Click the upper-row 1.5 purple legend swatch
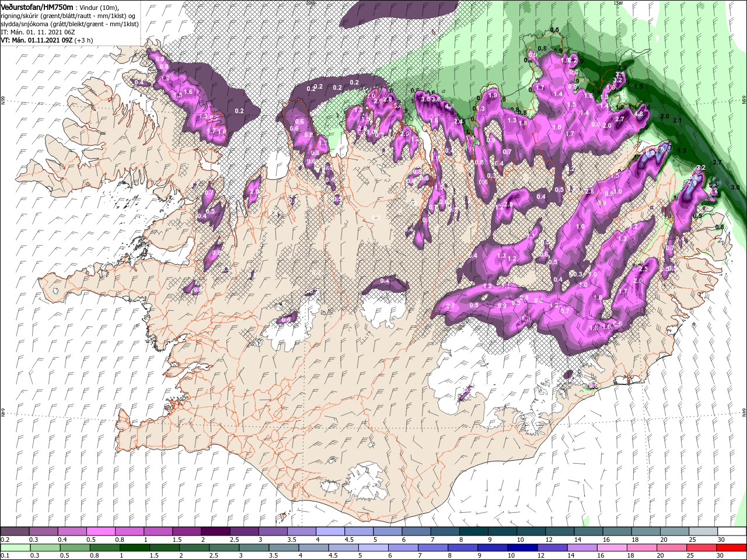Screen dimensions: 747x560 click(187, 531)
